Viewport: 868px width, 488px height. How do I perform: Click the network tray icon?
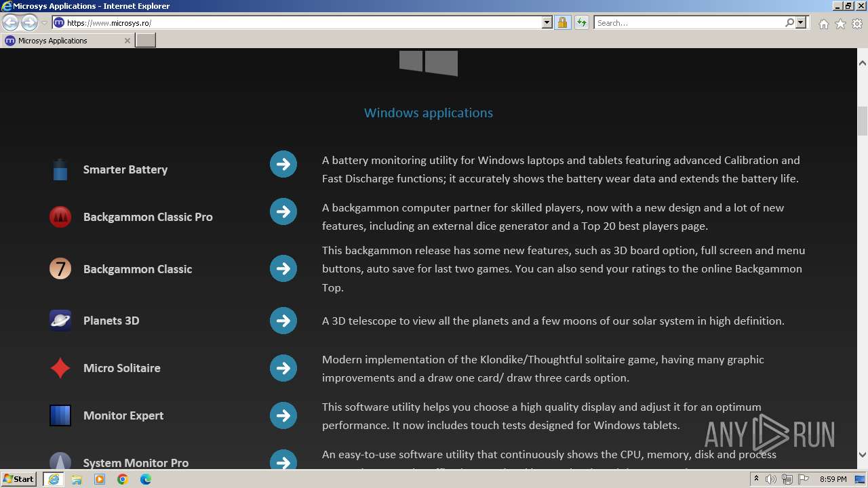tap(787, 479)
